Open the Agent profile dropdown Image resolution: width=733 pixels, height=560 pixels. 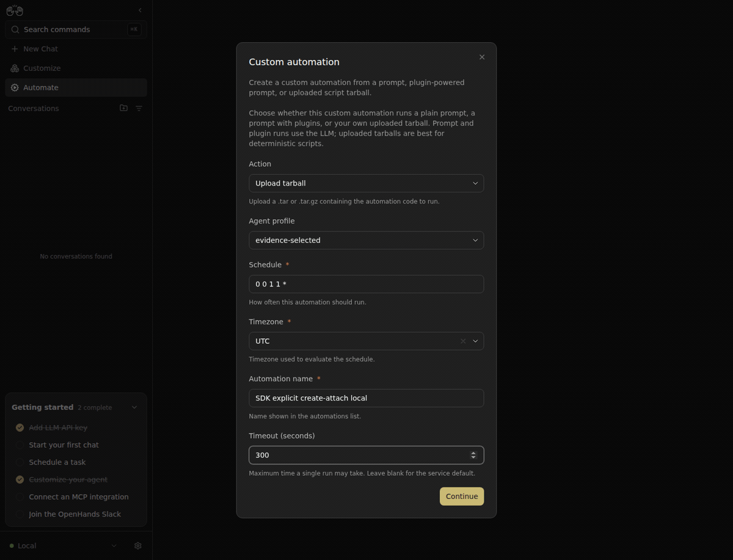point(366,240)
